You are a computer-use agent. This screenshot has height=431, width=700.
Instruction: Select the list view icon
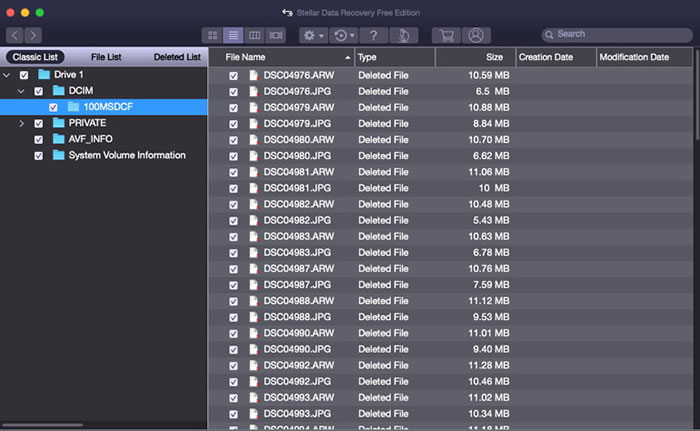click(233, 35)
